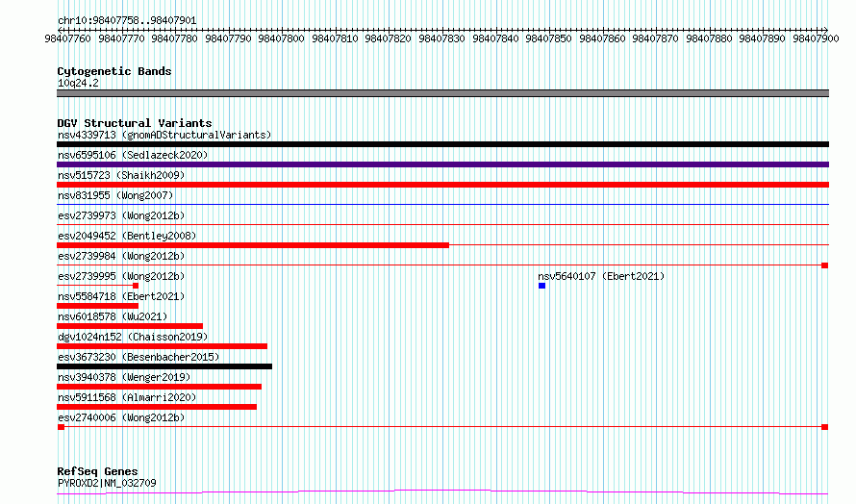Click the nsv515723 Shaikh2009 red bar
The width and height of the screenshot is (856, 504).
(x=442, y=185)
